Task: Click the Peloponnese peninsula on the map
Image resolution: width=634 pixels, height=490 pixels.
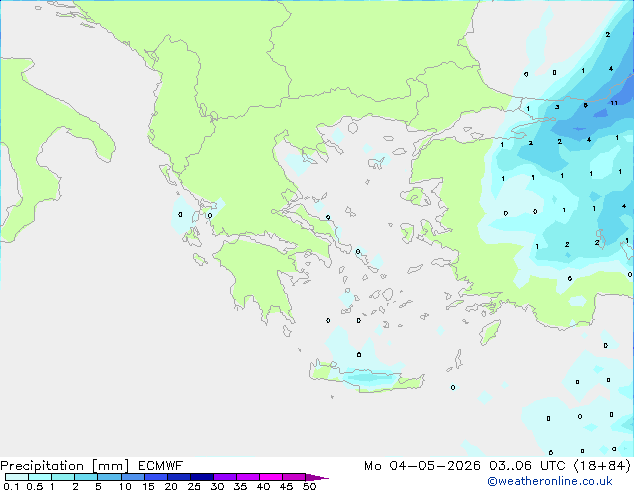Action: point(259,277)
